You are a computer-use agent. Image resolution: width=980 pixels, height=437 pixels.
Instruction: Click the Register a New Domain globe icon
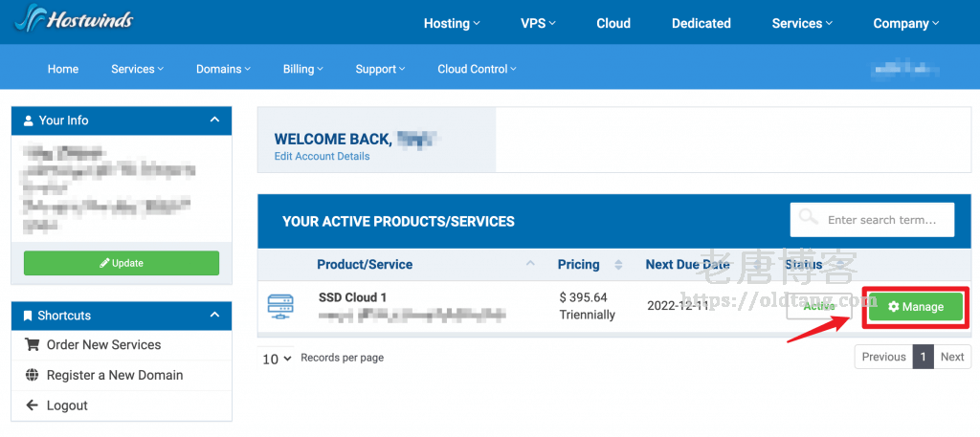(x=32, y=375)
